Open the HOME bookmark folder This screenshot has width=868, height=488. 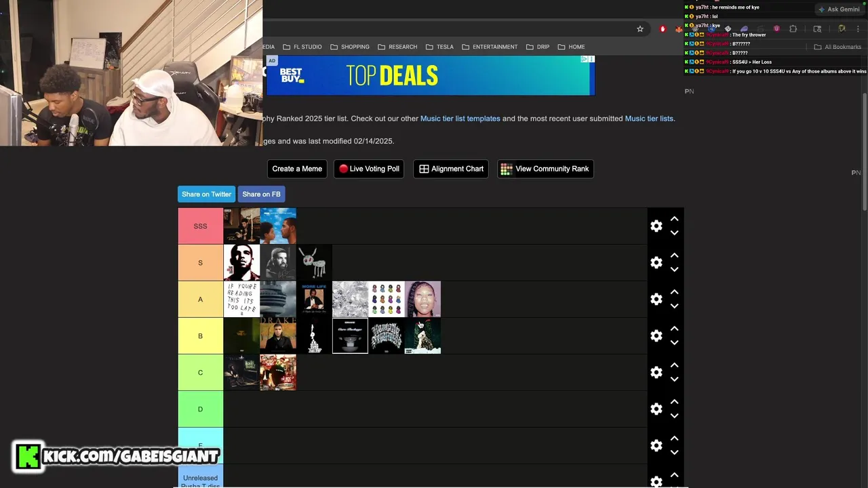coord(571,47)
